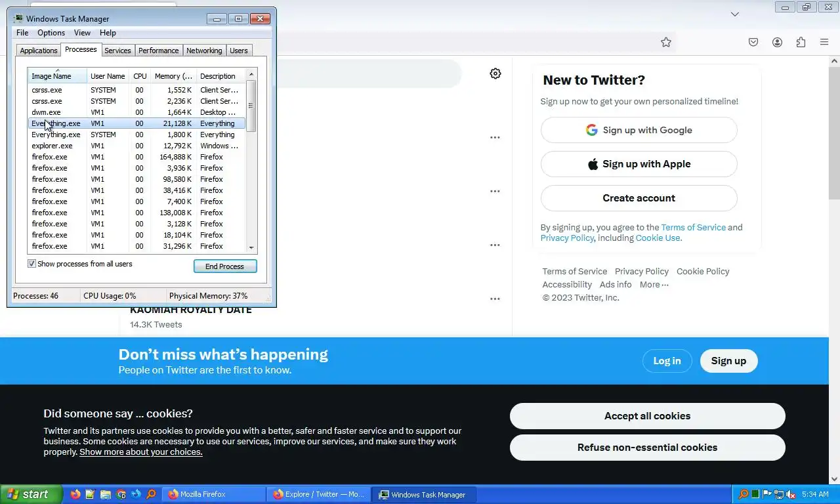Open Save to Pocket icon in Firefox toolbar
Viewport: 840px width, 504px height.
[753, 42]
